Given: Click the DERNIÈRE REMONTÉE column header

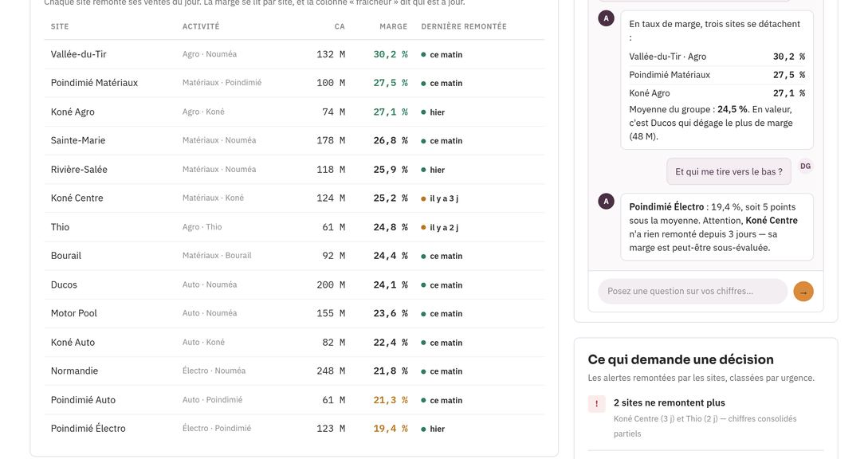Looking at the screenshot, I should click(x=464, y=26).
